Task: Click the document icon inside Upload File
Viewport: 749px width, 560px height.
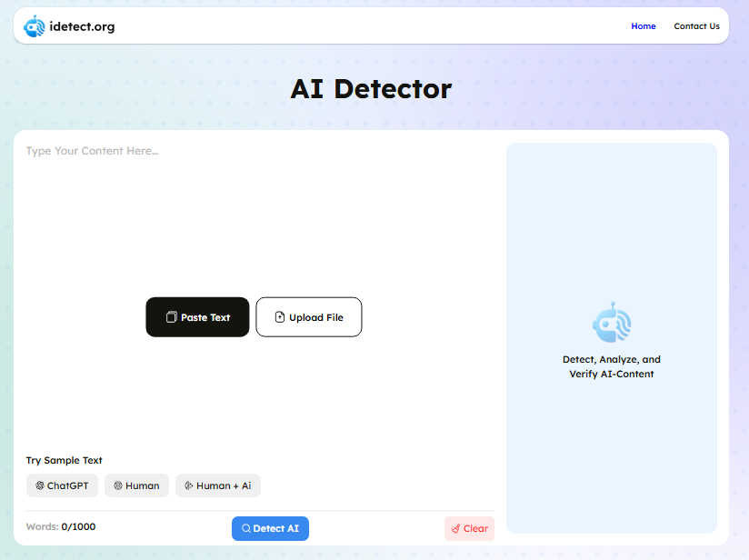Action: tap(280, 317)
